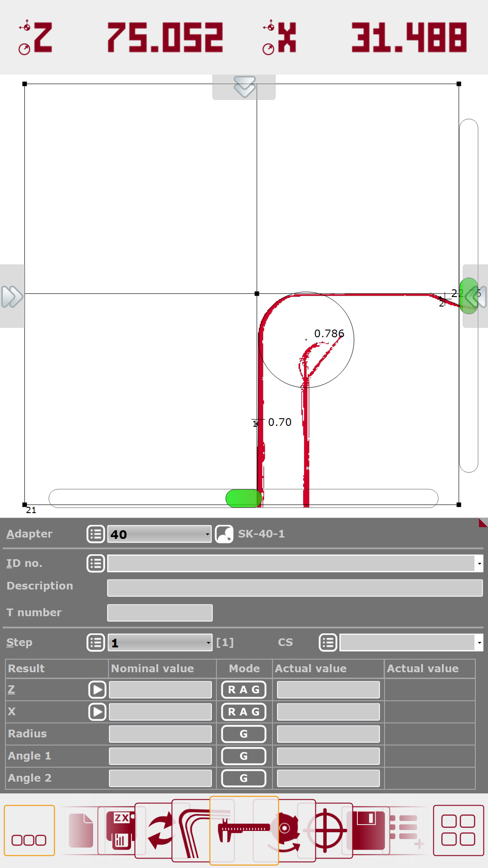Viewport: 488px width, 868px height.
Task: Expand the top panel with down chevron
Action: (x=244, y=87)
